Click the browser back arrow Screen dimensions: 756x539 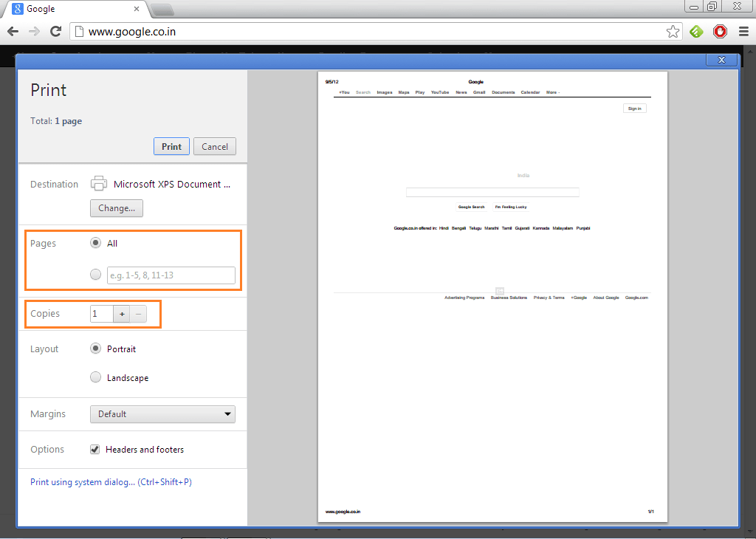(13, 32)
